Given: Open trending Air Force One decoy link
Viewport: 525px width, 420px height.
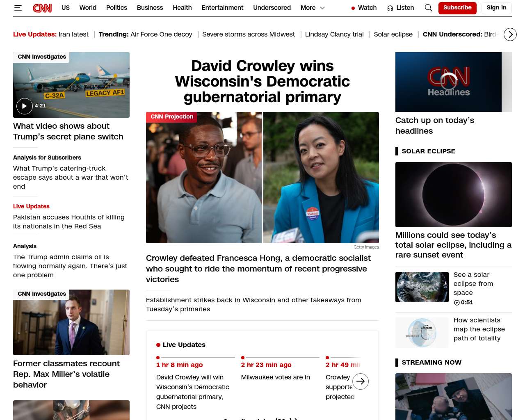Looking at the screenshot, I should click(161, 34).
